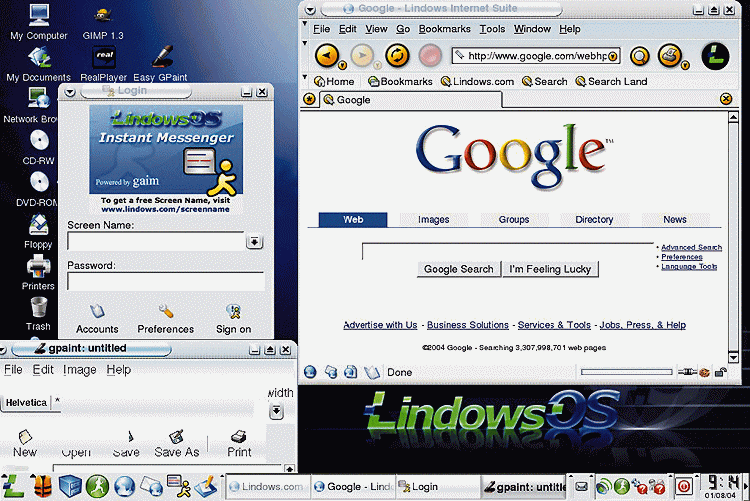The image size is (750, 501).
Task: Open the Advanced Search link
Action: point(691,247)
